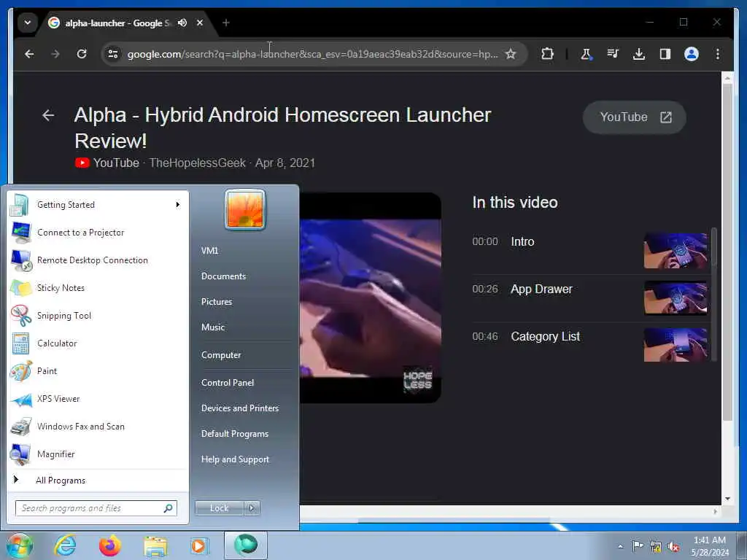Image resolution: width=747 pixels, height=560 pixels.
Task: Open Devices and Printers
Action: pos(244,408)
